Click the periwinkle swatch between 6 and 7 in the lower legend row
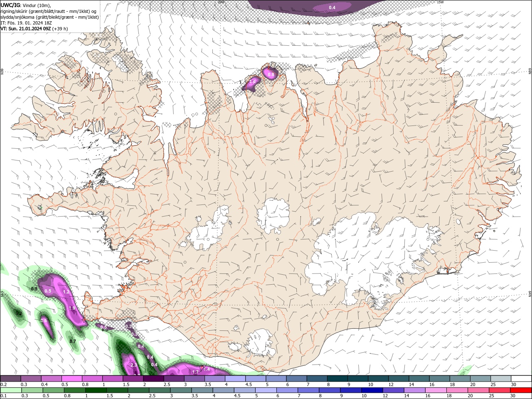Screen dimensions: 532x399 tap(287, 390)
